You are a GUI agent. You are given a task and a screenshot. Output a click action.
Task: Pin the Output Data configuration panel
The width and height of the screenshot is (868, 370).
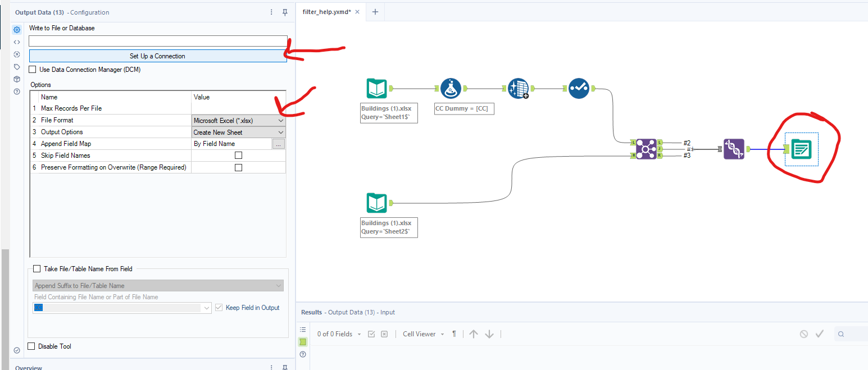pos(285,12)
